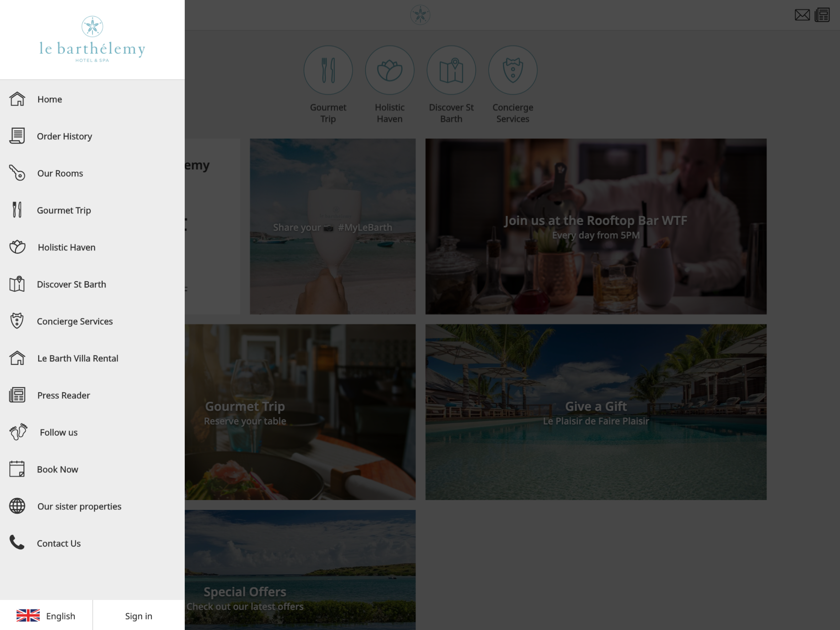
Task: Select Our Rooms in the side menu
Action: coord(92,173)
